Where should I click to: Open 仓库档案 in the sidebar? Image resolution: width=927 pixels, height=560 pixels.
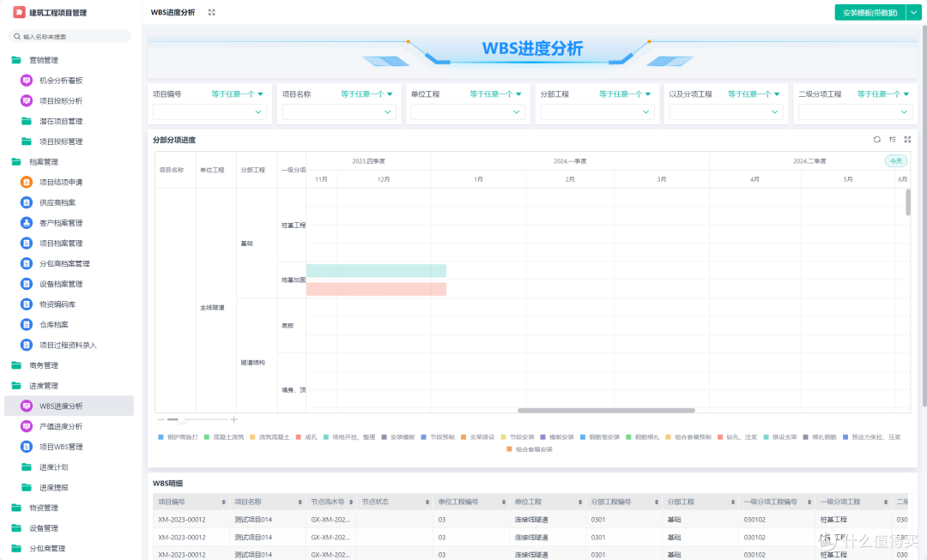(x=54, y=324)
